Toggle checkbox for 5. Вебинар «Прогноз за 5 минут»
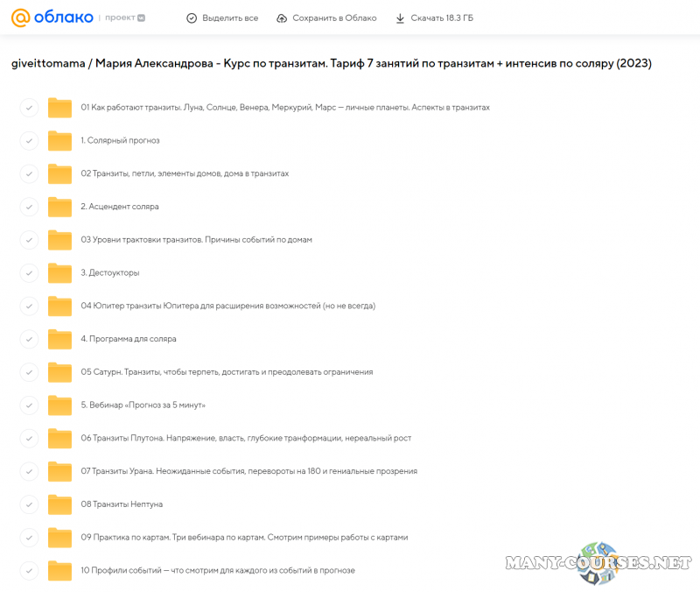 [29, 405]
